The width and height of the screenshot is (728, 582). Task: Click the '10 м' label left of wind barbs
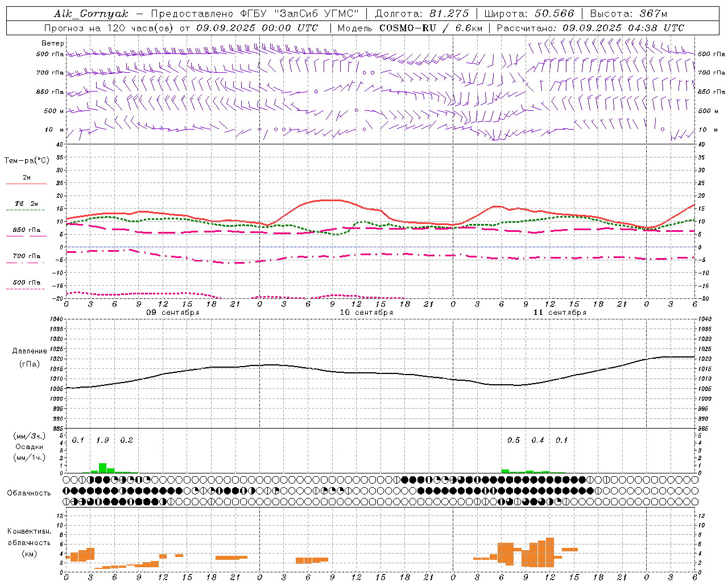(55, 130)
